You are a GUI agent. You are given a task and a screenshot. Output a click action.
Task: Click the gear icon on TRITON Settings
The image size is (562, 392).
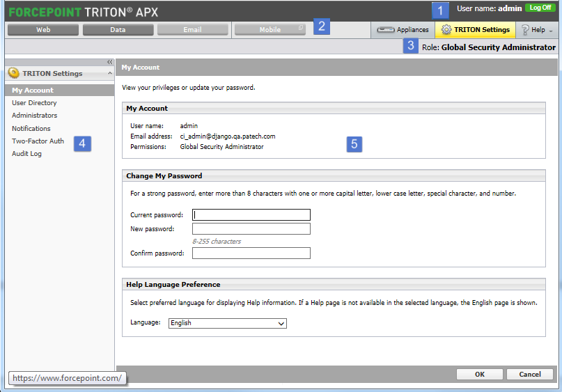(x=446, y=30)
